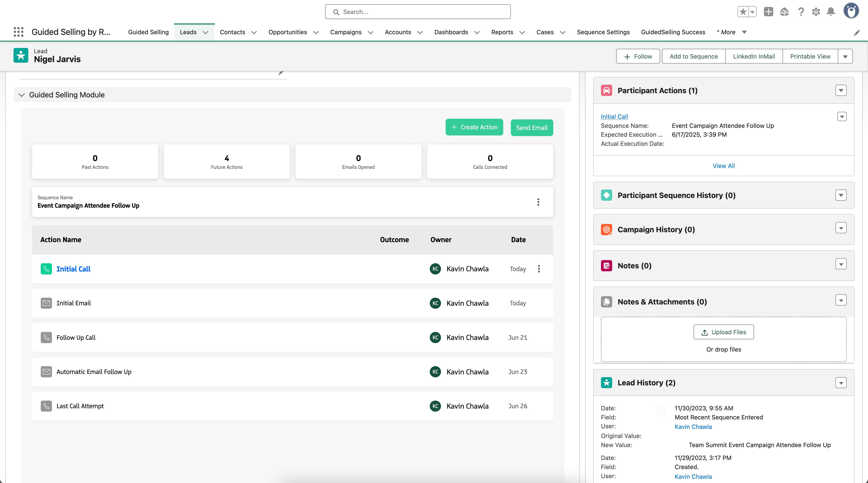This screenshot has width=868, height=483.
Task: Open the Sequence Settings tab
Action: coord(603,32)
